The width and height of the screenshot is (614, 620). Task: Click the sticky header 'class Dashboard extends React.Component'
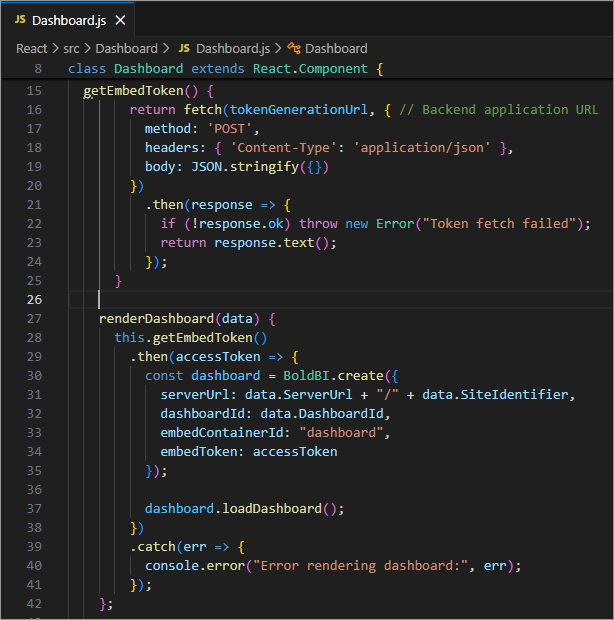[x=225, y=69]
